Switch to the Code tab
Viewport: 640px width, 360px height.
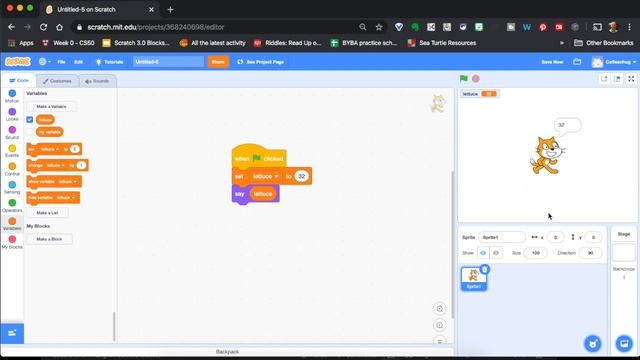(19, 80)
